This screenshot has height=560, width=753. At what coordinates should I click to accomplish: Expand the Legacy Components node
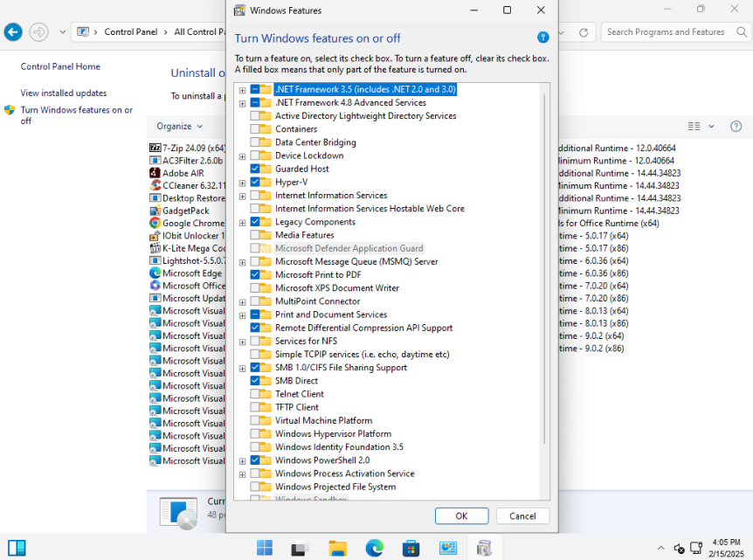coord(243,223)
